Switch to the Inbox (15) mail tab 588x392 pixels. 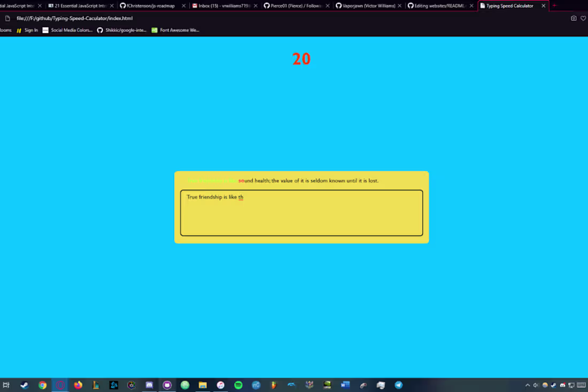point(225,6)
